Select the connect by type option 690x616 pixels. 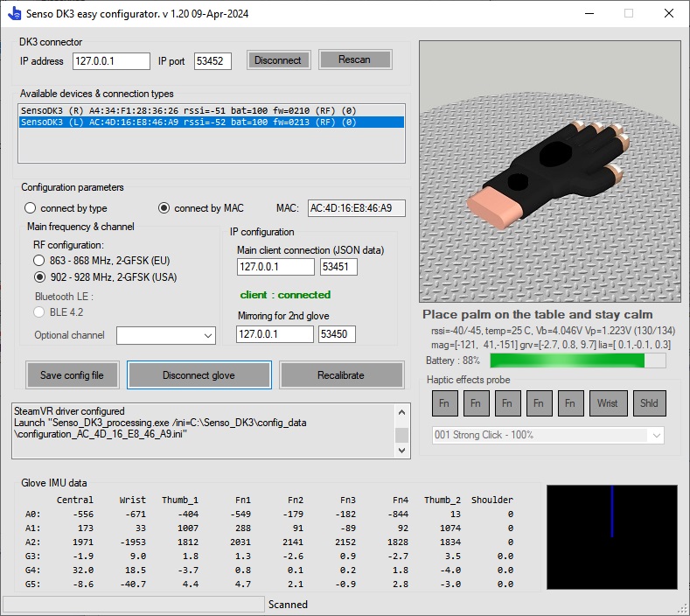pos(31,208)
